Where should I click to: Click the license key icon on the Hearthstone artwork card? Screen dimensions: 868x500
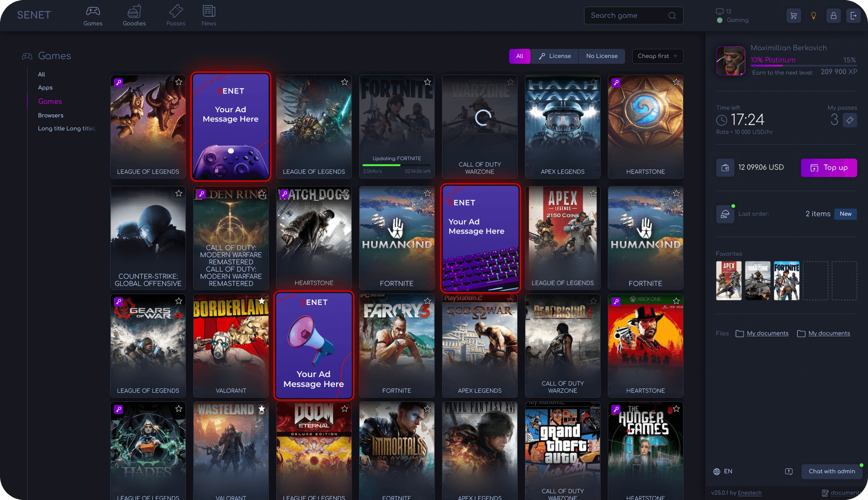616,82
